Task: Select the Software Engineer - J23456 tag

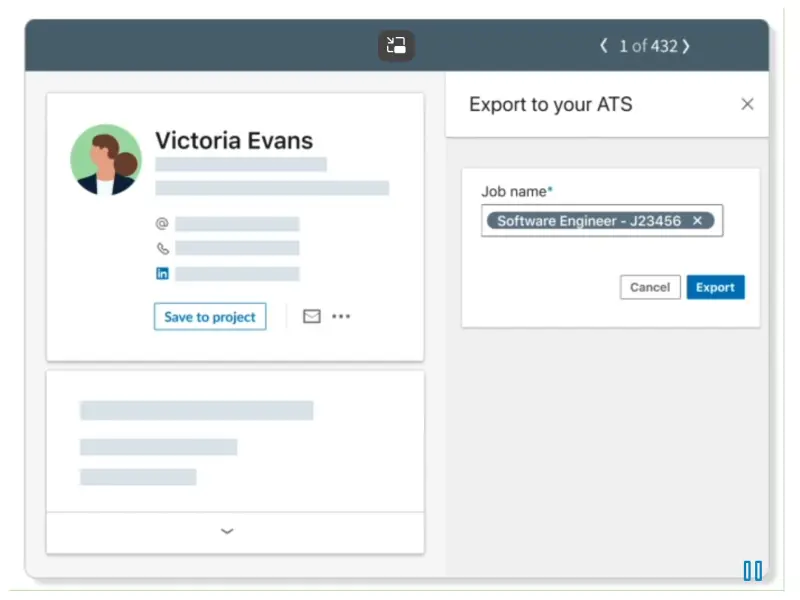Action: point(588,221)
